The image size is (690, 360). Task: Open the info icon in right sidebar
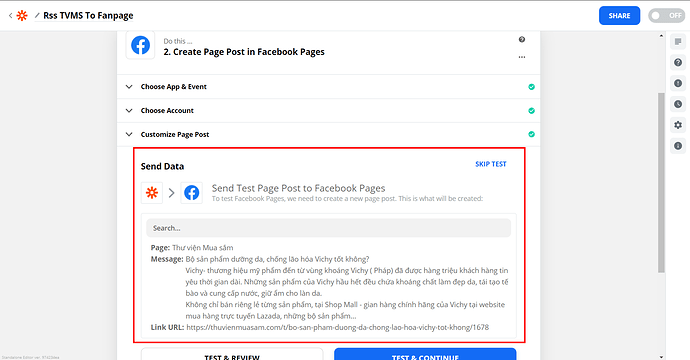tap(678, 146)
